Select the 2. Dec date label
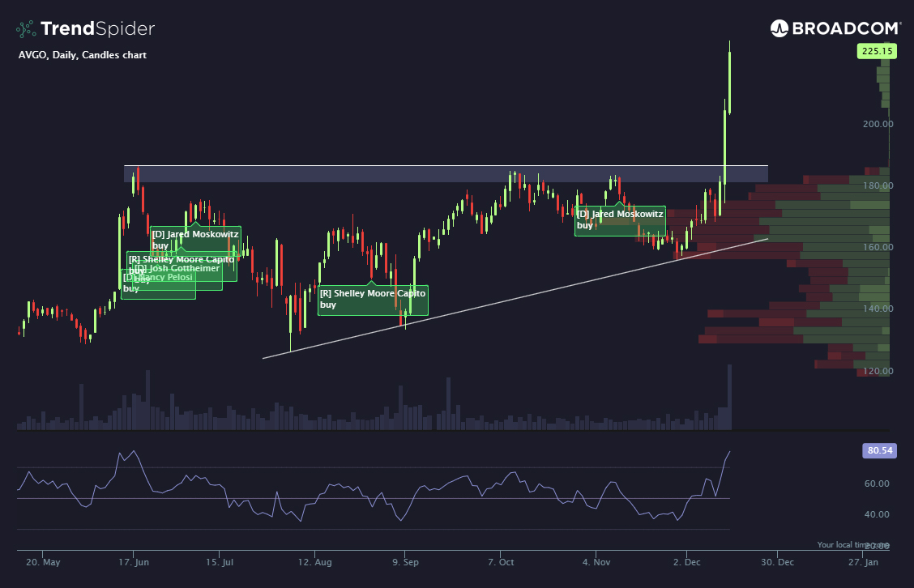This screenshot has width=914, height=588. tap(686, 562)
